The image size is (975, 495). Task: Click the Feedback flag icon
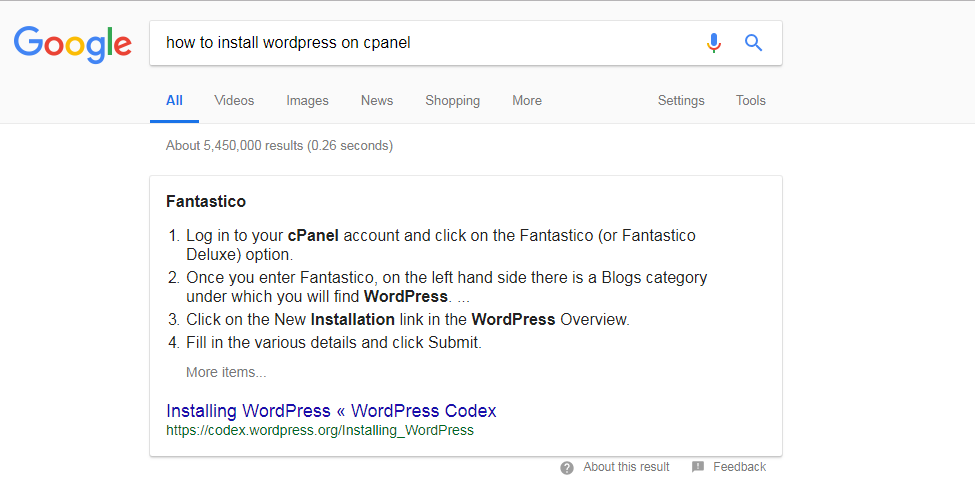tap(698, 467)
